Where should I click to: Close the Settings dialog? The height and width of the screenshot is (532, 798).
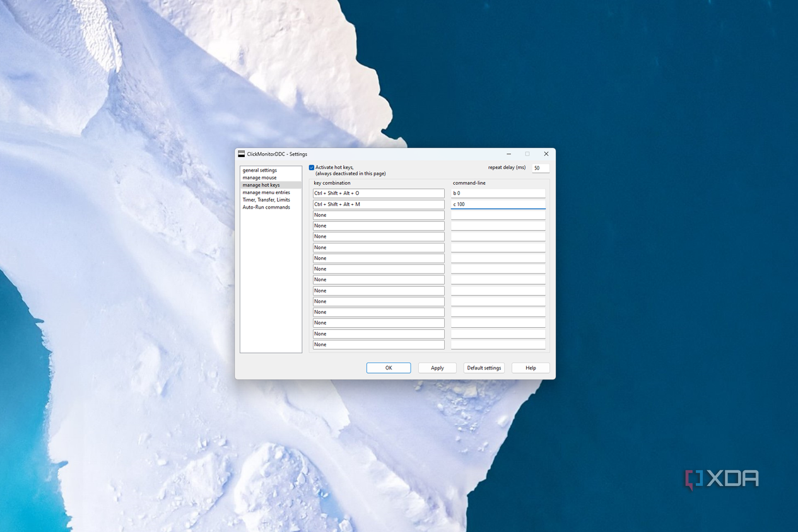tap(546, 154)
